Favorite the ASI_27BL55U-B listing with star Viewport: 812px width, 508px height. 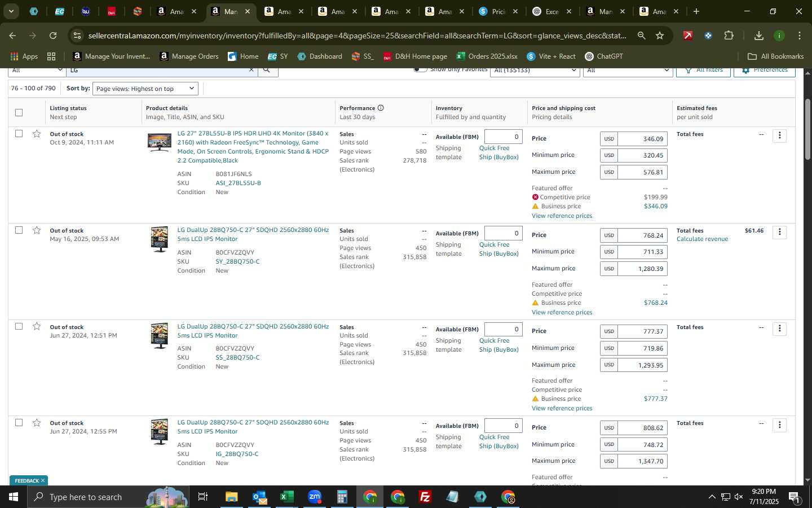click(37, 134)
